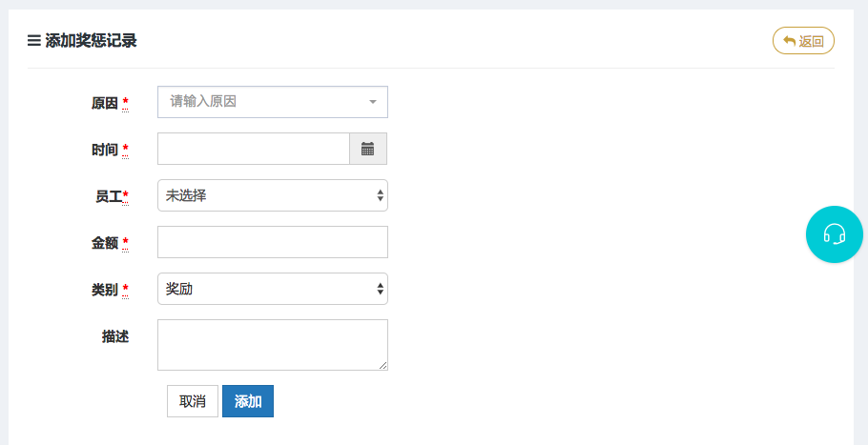Open the 类别 dropdown set to 奖励

[273, 289]
